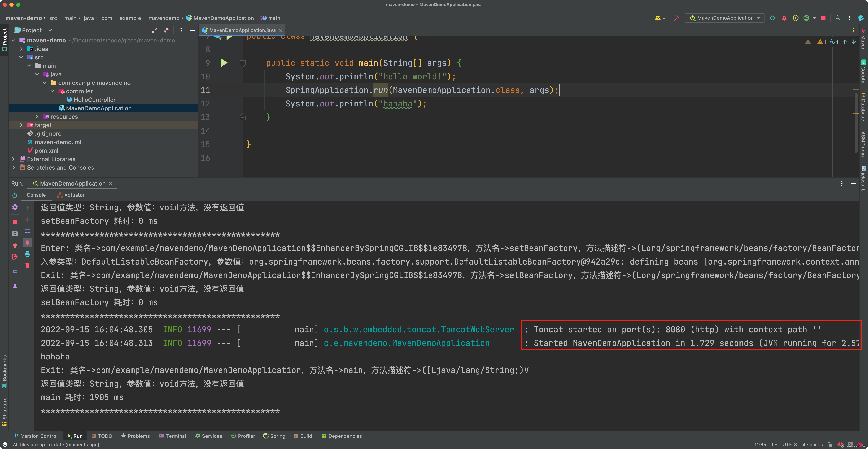
Task: Open Services tool window
Action: pyautogui.click(x=209, y=436)
